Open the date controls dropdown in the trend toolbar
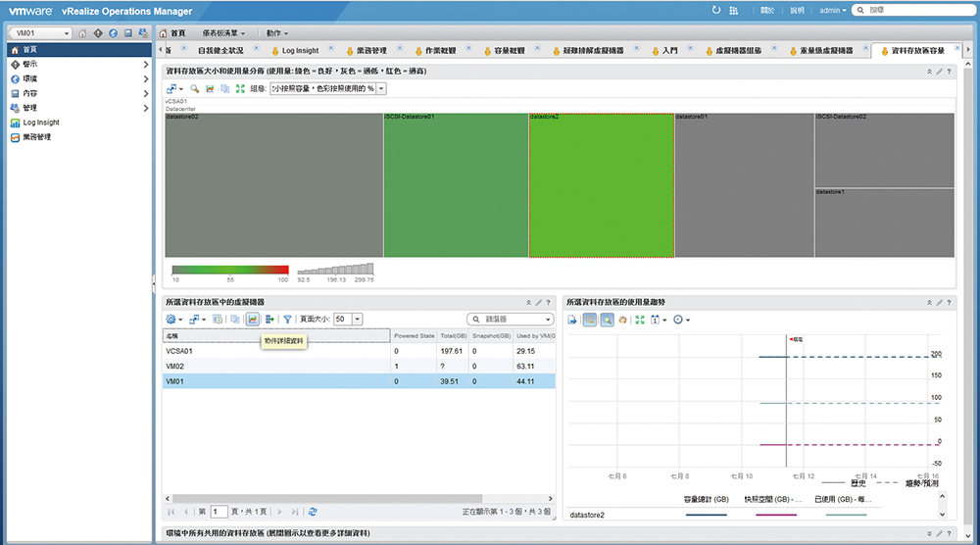 (659, 320)
